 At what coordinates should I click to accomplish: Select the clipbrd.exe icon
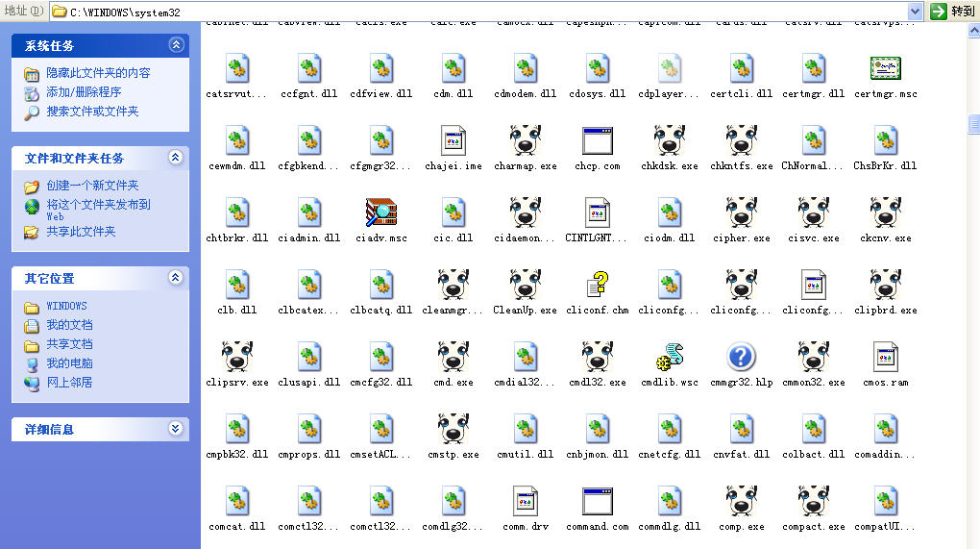tap(886, 285)
